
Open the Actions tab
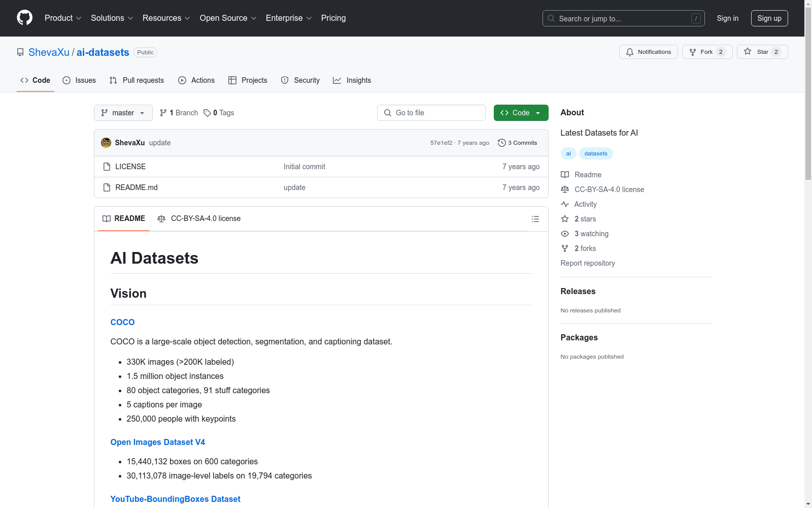[196, 80]
